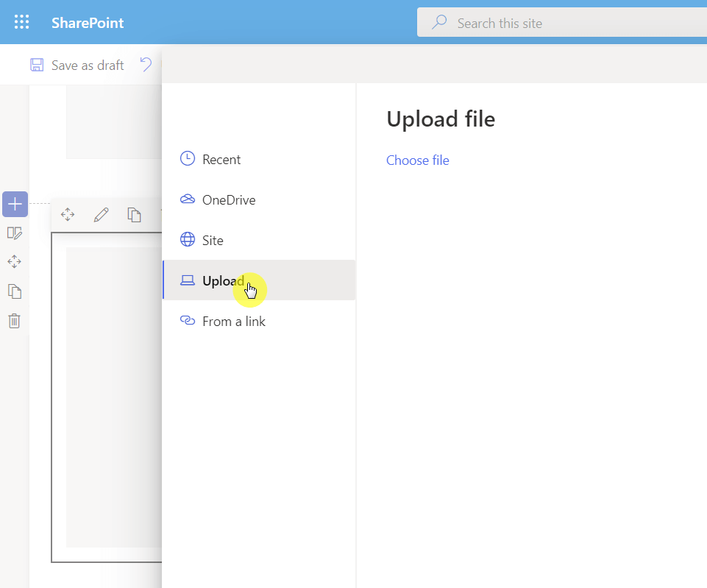The height and width of the screenshot is (588, 707).
Task: Select the Upload tab
Action: [x=259, y=280]
